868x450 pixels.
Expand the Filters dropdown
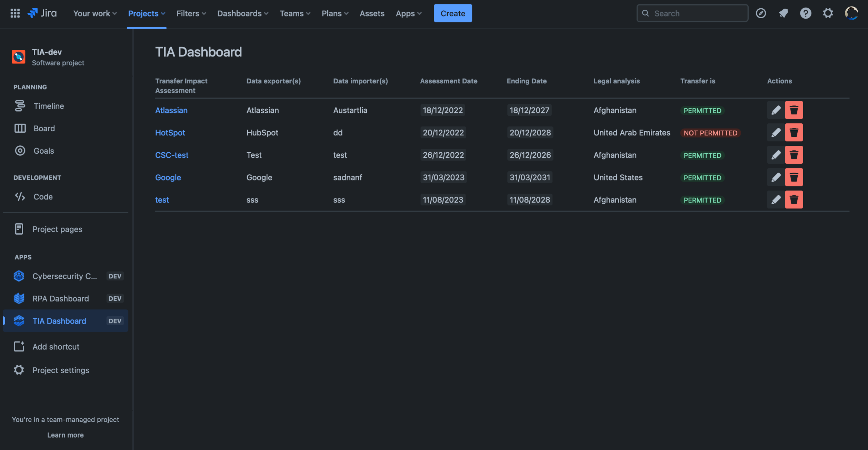(191, 13)
